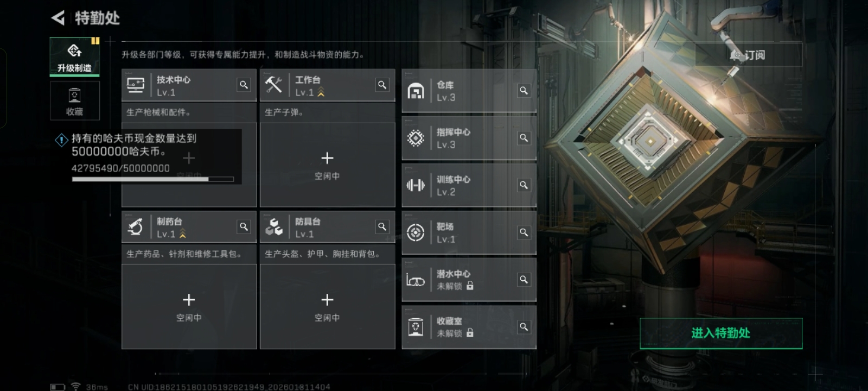Inspect 工作台 with its magnifier icon
Viewport: 868px width, 391px height.
pyautogui.click(x=382, y=85)
